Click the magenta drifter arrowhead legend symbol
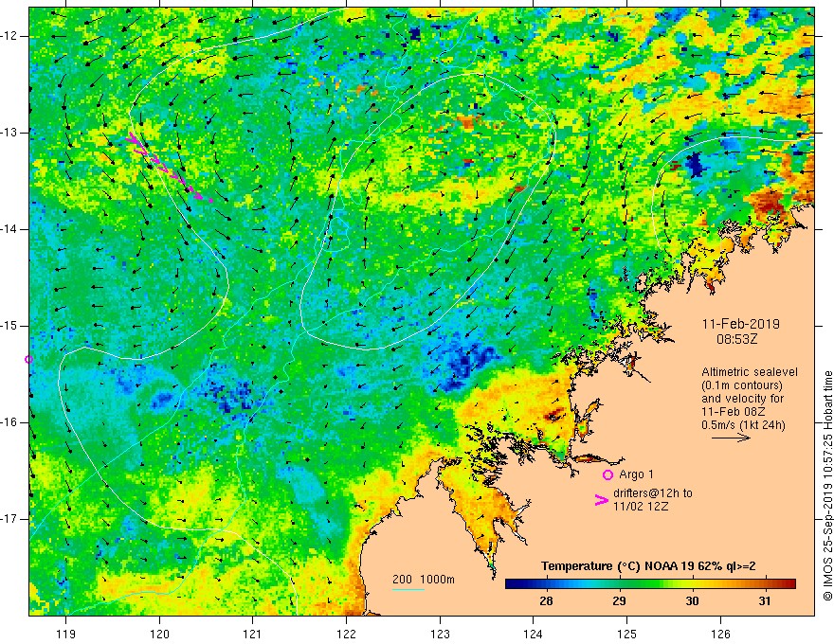 pyautogui.click(x=602, y=500)
